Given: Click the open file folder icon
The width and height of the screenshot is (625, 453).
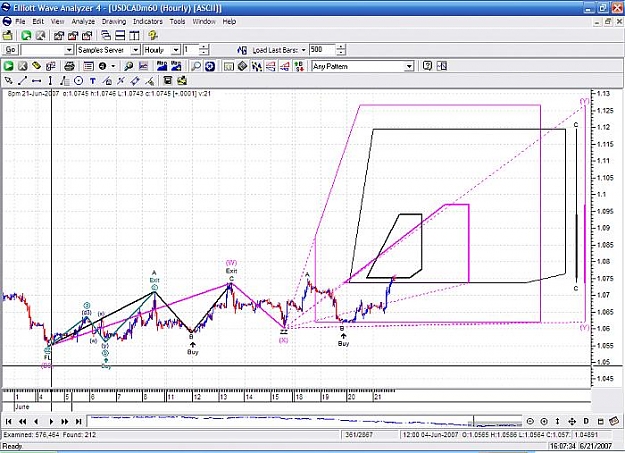Looking at the screenshot, I should [x=8, y=35].
